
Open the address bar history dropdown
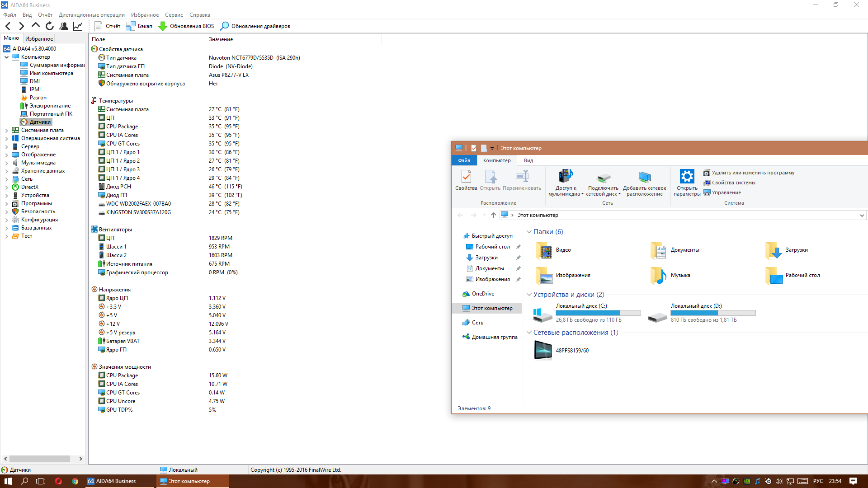862,216
